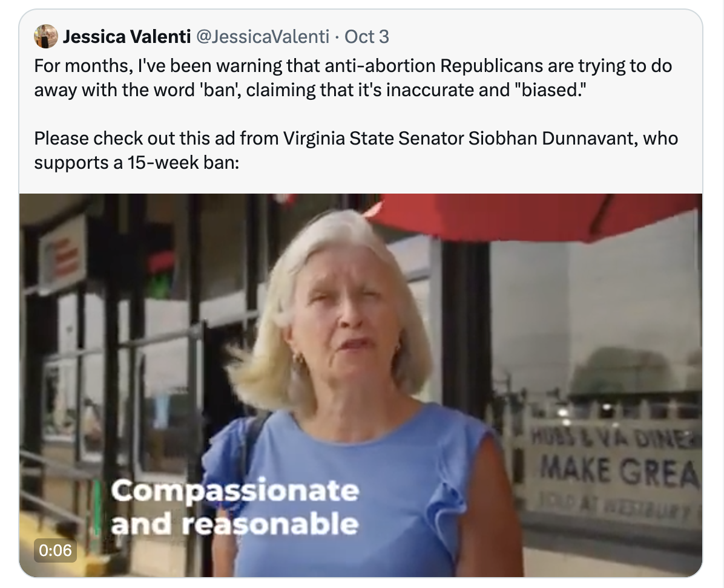Click 'Virginia State Senator' in the tweet text

pos(374,139)
